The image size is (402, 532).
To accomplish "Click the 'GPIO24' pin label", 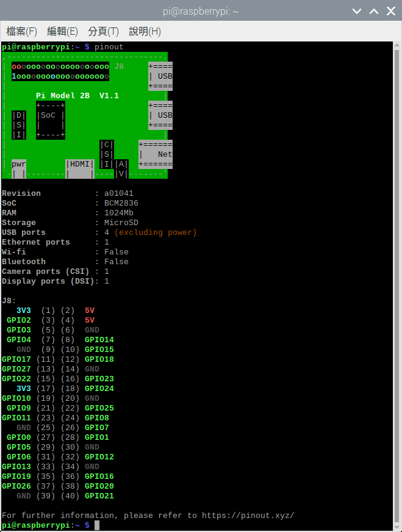I will (99, 389).
